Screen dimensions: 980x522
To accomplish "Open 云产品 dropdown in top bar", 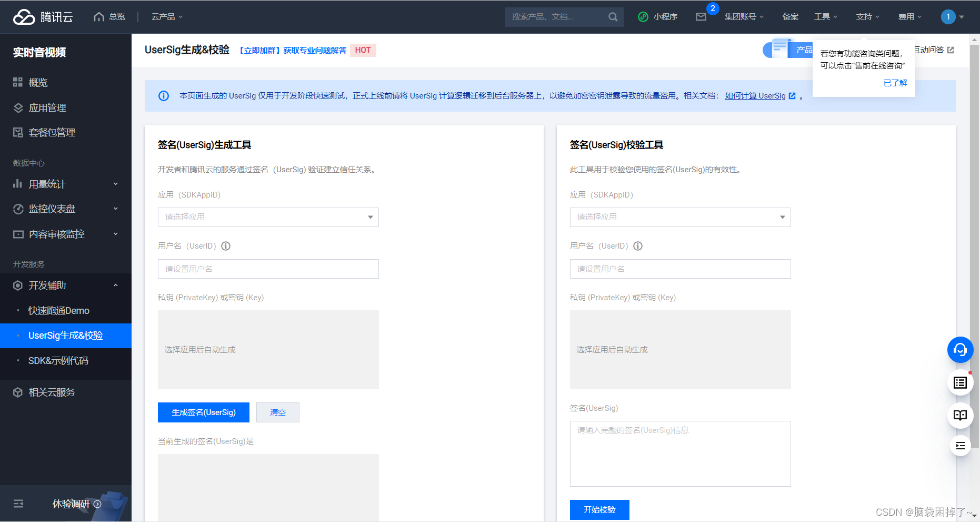I will tap(167, 17).
